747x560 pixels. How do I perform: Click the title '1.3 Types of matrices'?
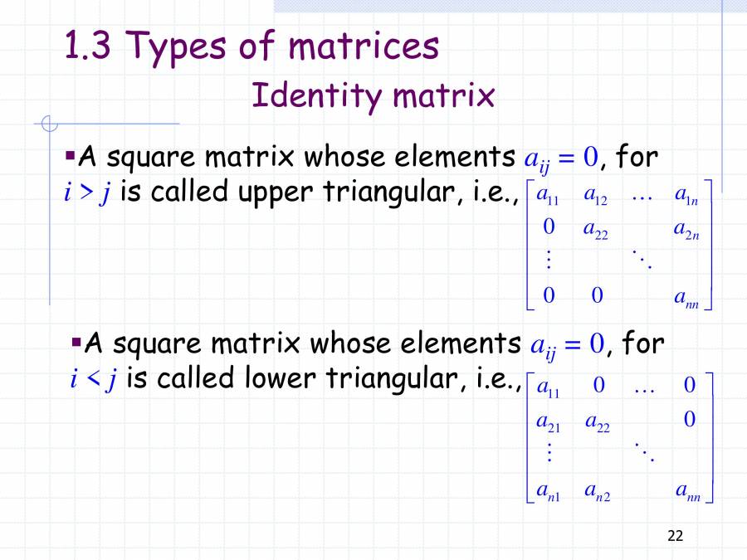tap(249, 47)
